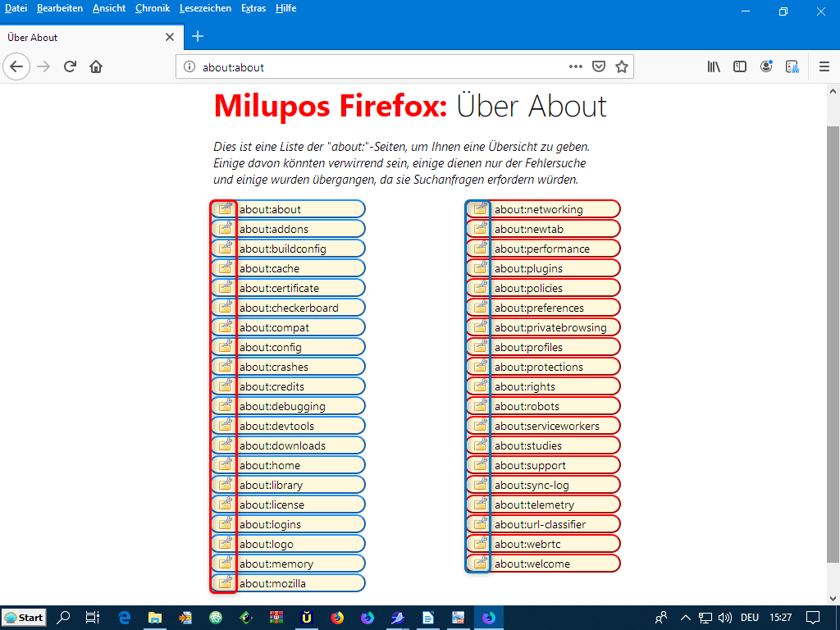Click the folder icon beside about:privatebrowsing
Viewport: 840px width, 630px height.
click(480, 326)
